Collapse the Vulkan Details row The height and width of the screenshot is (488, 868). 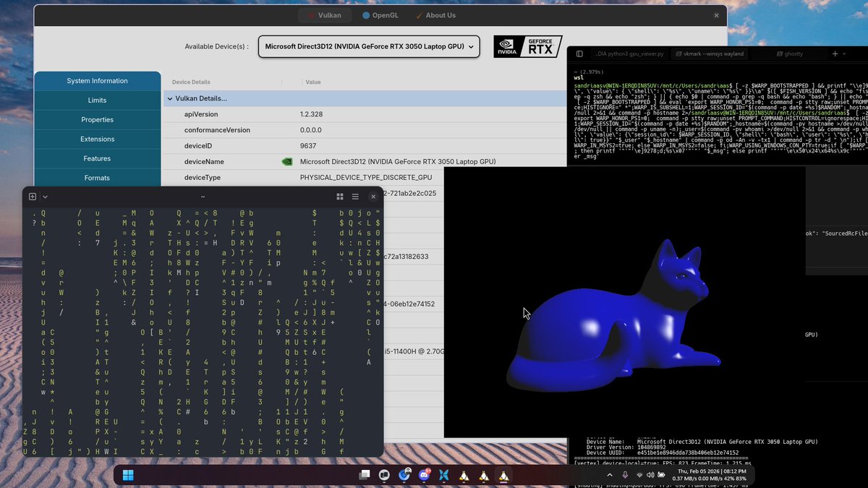(x=170, y=98)
